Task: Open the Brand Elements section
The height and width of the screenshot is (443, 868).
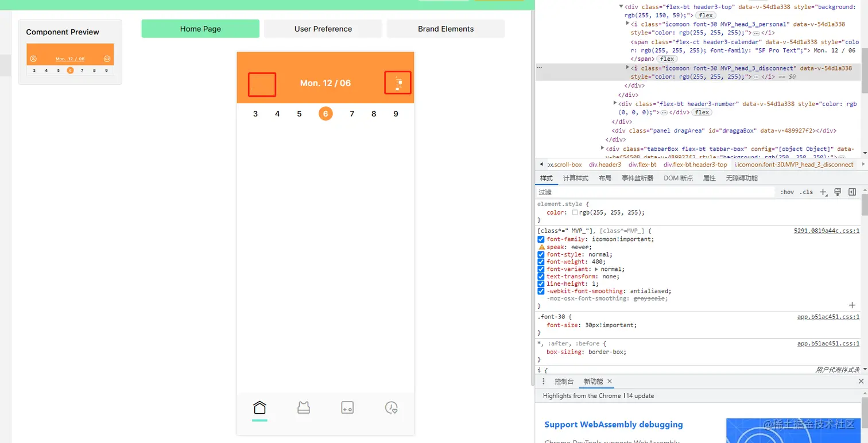Action: click(446, 29)
